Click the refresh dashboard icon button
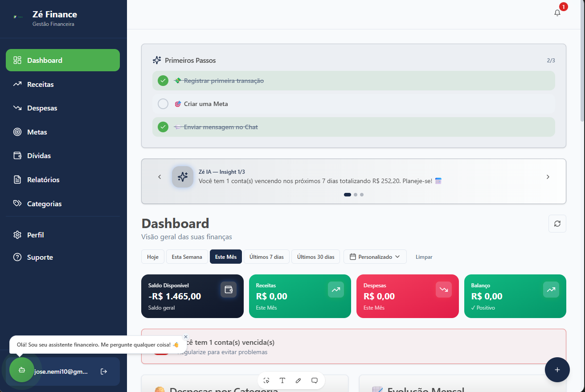This screenshot has width=585, height=392. (557, 224)
